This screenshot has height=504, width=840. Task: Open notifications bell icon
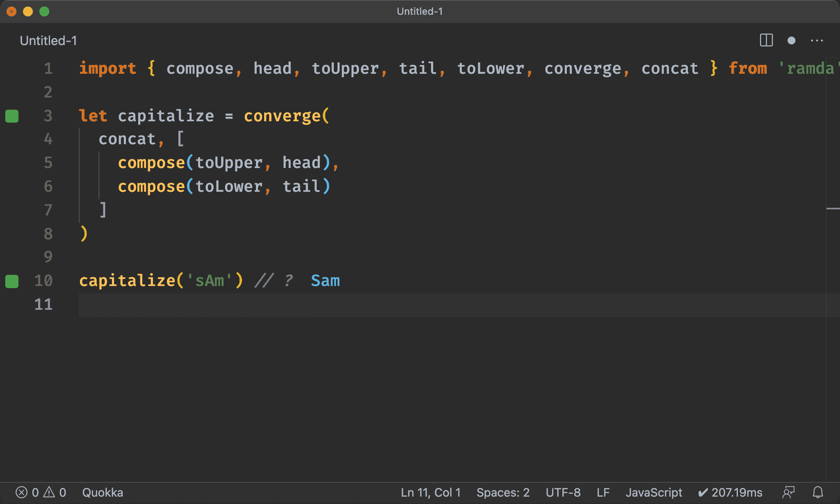(x=818, y=492)
